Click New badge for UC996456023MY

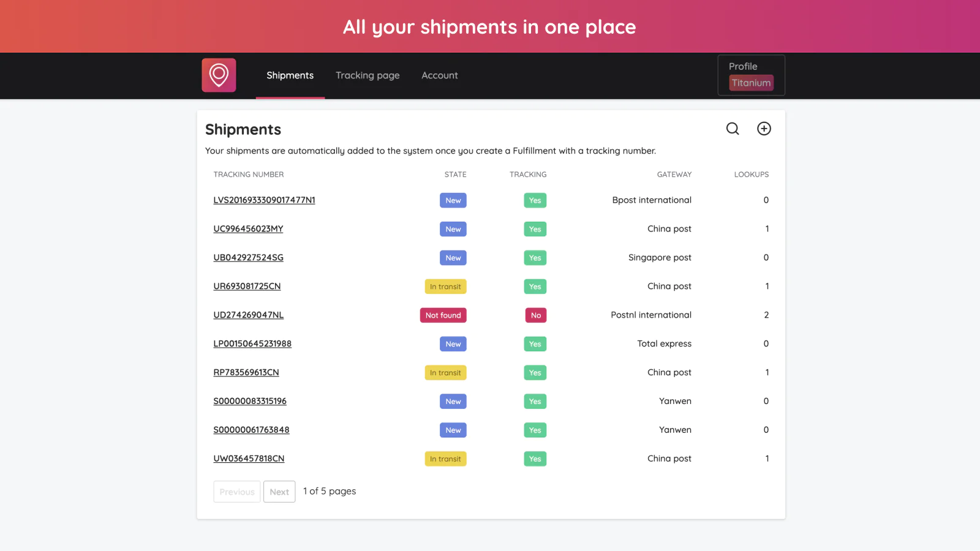tap(453, 229)
